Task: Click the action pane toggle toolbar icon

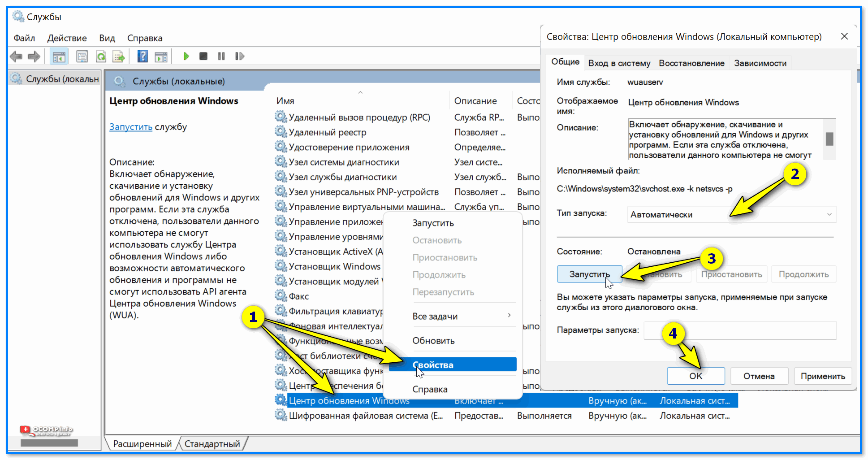Action: pyautogui.click(x=161, y=56)
